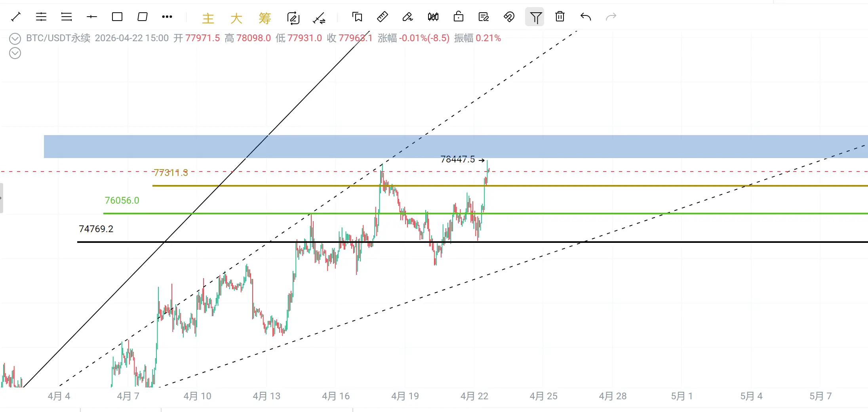Click the 4月 22 date label
This screenshot has width=868, height=412.
coord(474,396)
